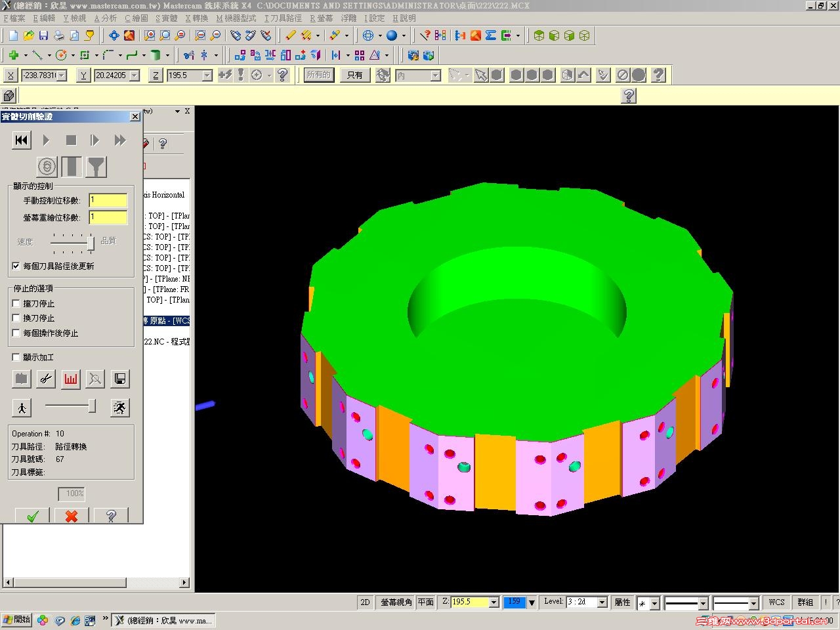Open the Level 3:2d dropdown
The width and height of the screenshot is (840, 630).
click(x=602, y=602)
